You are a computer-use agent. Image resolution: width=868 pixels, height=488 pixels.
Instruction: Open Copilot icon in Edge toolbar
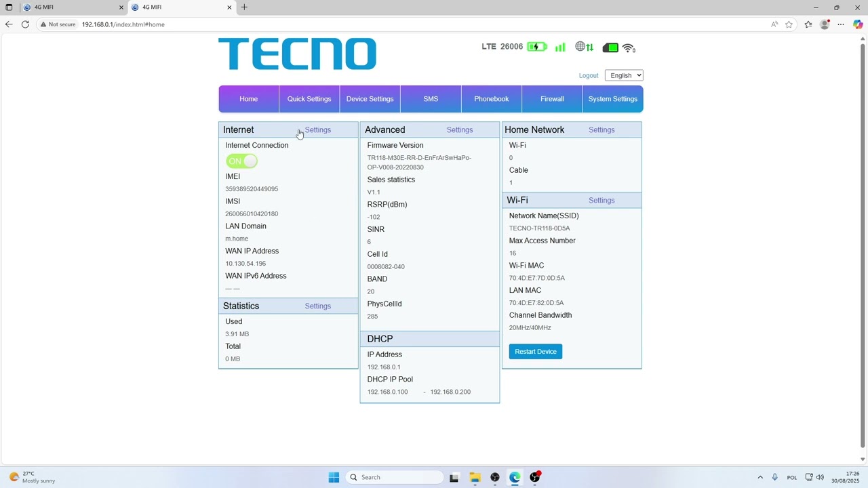858,24
